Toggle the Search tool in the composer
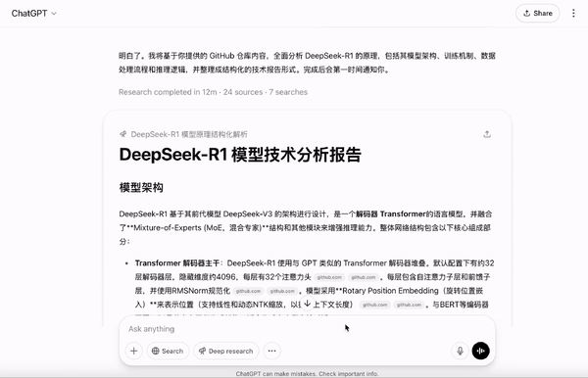This screenshot has height=378, width=588. coord(168,351)
